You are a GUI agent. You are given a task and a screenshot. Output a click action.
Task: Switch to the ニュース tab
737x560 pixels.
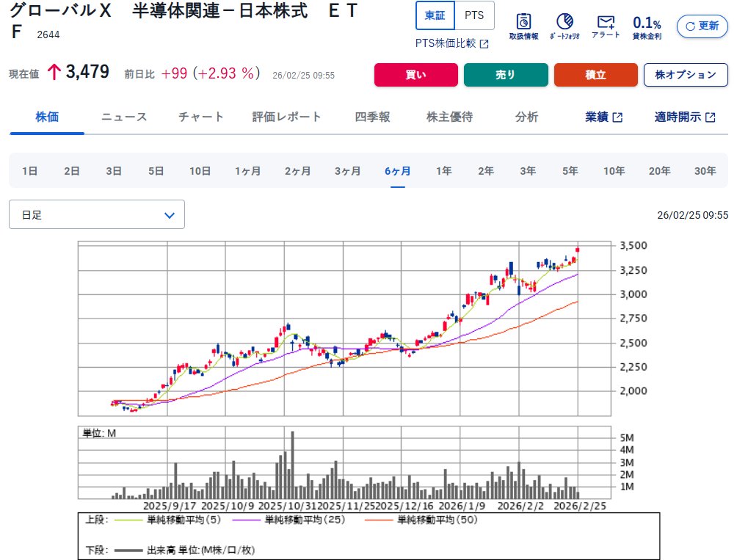click(124, 117)
